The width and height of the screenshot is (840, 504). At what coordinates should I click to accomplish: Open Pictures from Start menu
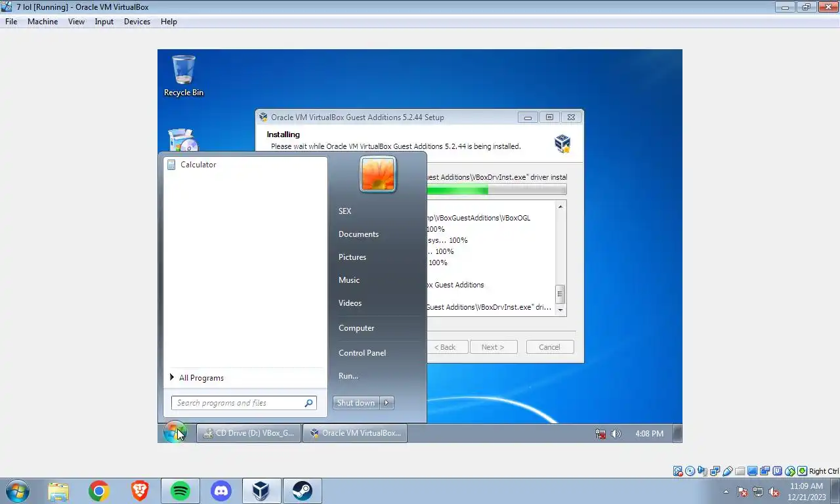(352, 257)
